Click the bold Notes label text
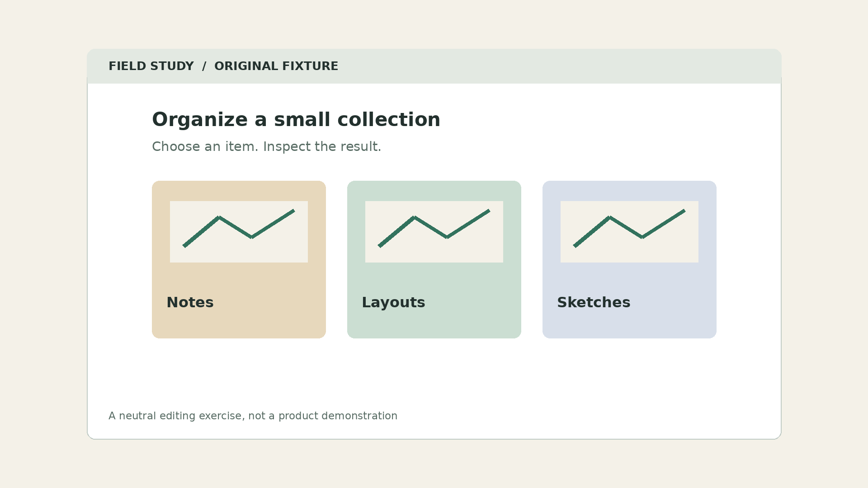Viewport: 868px width, 488px height. tap(190, 302)
